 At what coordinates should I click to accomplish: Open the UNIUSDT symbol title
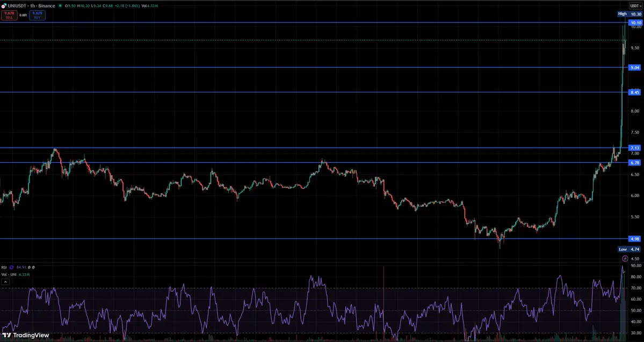pyautogui.click(x=31, y=6)
